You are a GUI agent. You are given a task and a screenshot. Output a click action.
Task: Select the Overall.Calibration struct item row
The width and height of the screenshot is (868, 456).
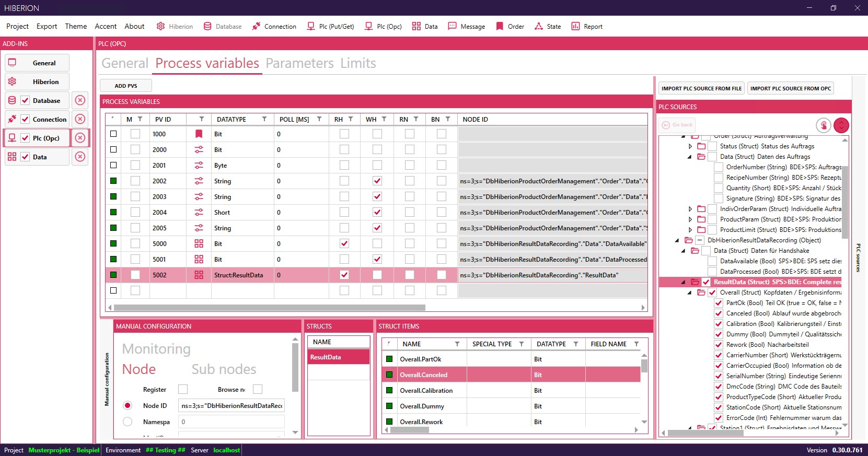[x=512, y=391]
